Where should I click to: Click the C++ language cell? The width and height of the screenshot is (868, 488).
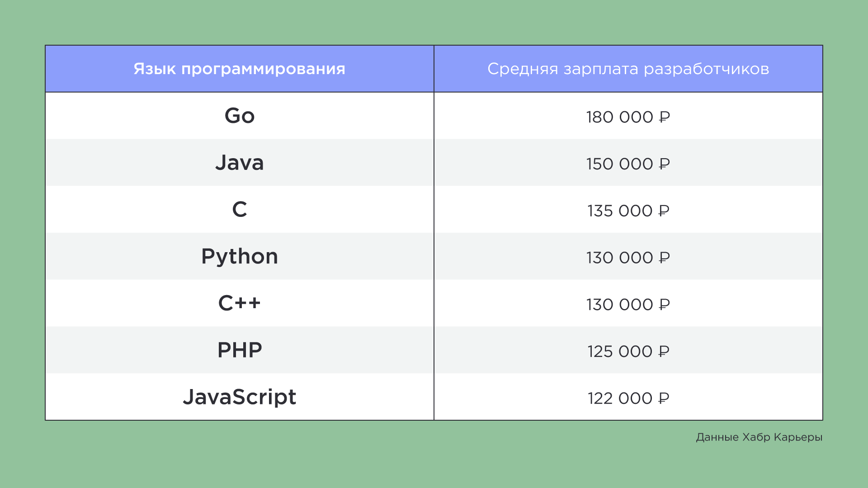pyautogui.click(x=239, y=303)
